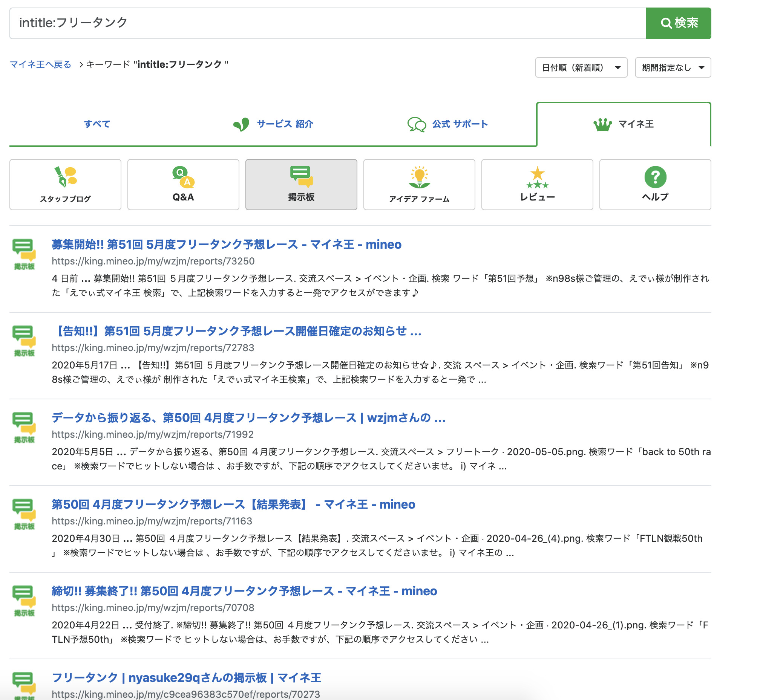Open the 期間指定なし period dropdown
This screenshot has width=763, height=700.
(673, 68)
